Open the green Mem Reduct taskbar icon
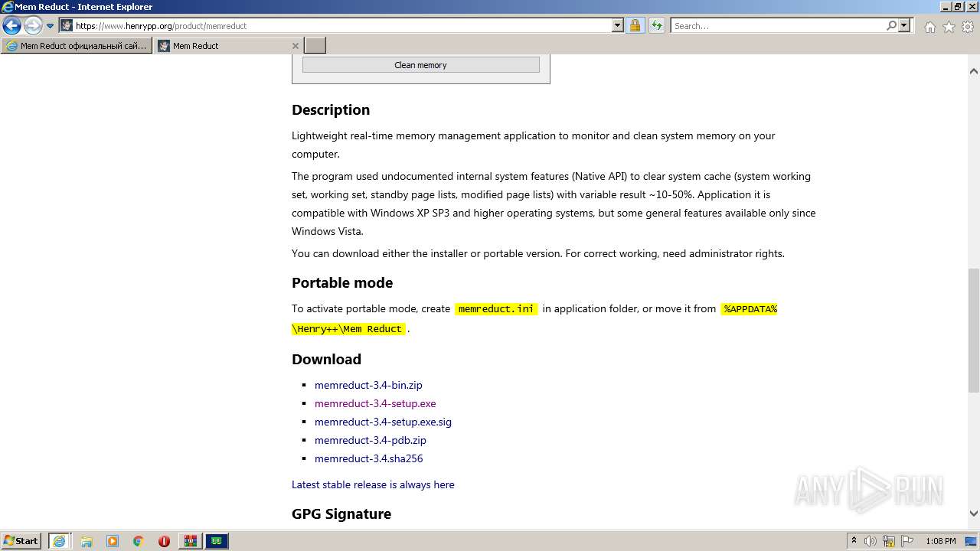This screenshot has height=551, width=980. pyautogui.click(x=217, y=541)
